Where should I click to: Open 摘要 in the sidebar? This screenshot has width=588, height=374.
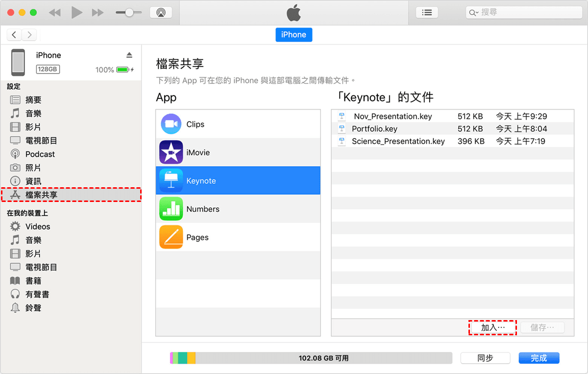point(33,100)
